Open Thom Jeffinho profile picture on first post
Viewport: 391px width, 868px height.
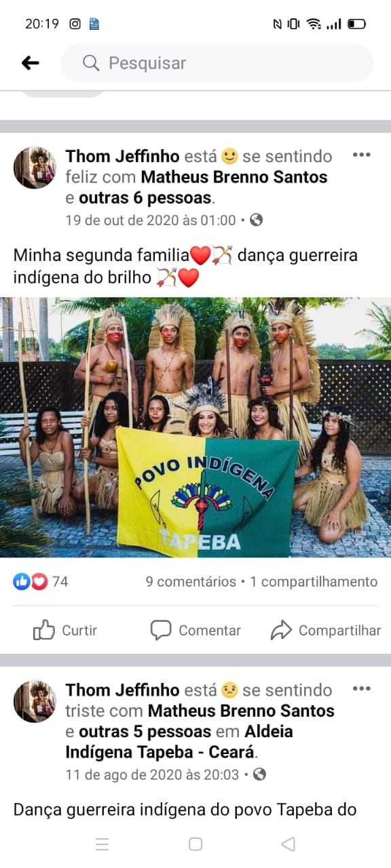coord(35,167)
